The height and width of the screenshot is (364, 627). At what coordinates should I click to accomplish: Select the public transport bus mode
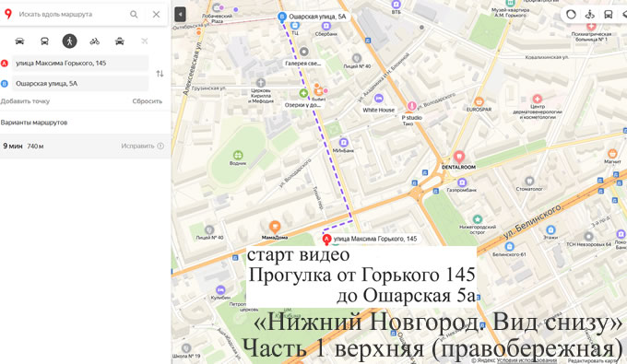coord(44,41)
